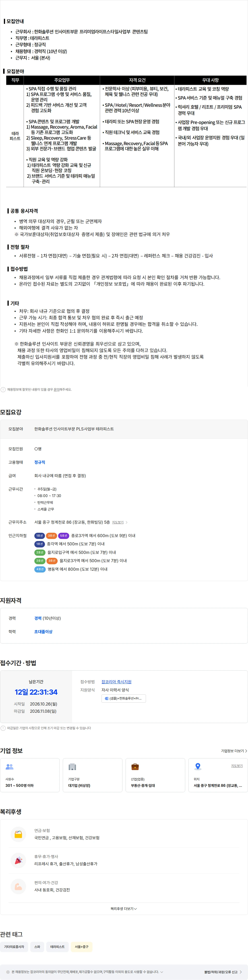
Task: Click the 국민연금, 고용보험 benefits text
Action: [x=67, y=838]
